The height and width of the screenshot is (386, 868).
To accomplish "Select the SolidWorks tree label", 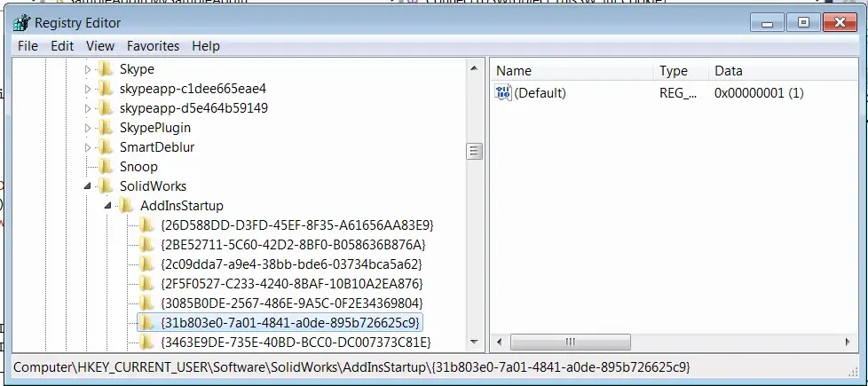I will [153, 186].
